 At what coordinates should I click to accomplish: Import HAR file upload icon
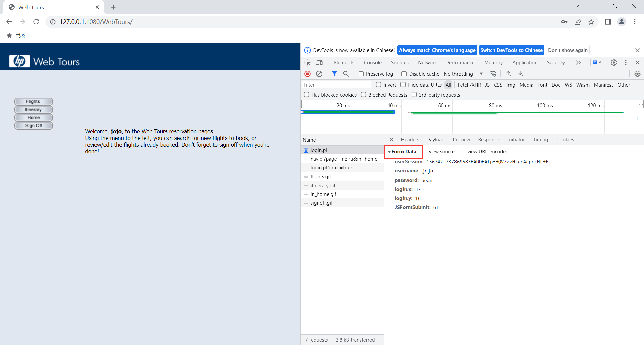click(x=508, y=74)
